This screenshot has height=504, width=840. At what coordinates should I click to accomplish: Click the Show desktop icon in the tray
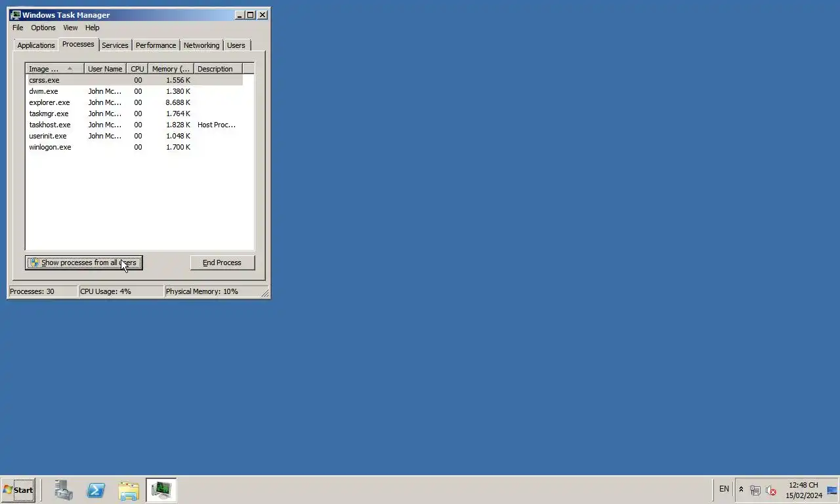coord(832,490)
